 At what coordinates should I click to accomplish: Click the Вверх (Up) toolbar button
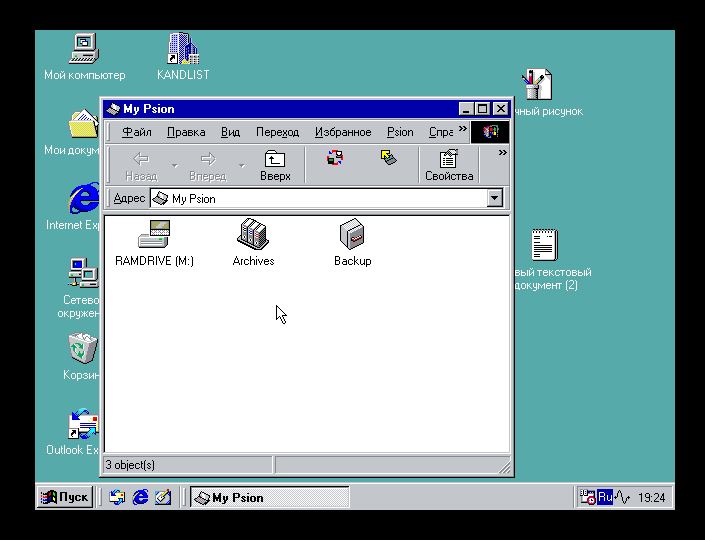[275, 165]
